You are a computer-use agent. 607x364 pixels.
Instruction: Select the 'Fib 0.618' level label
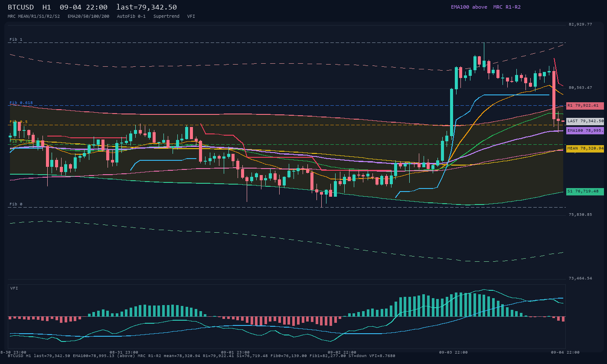click(21, 103)
